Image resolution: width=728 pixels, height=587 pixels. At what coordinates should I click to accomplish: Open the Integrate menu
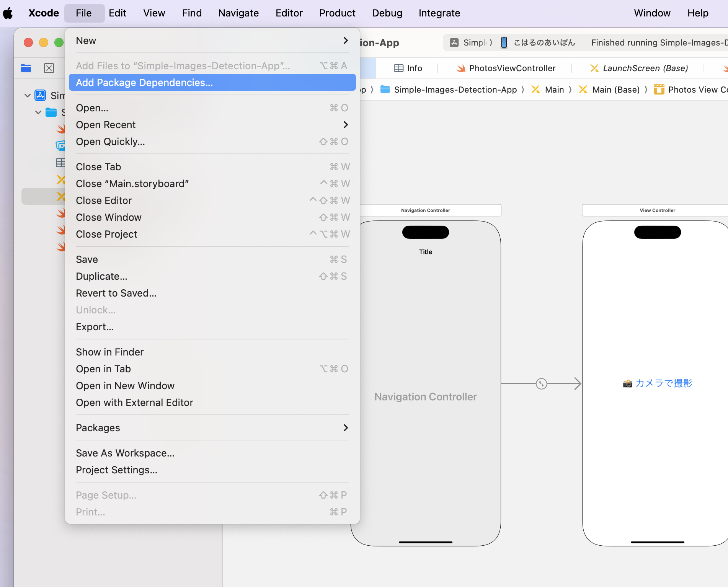(x=439, y=13)
